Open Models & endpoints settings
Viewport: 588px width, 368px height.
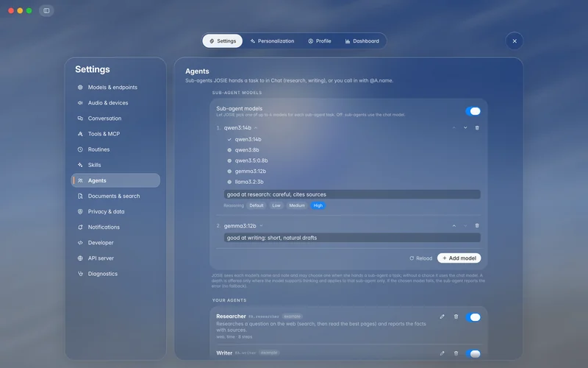115,87
